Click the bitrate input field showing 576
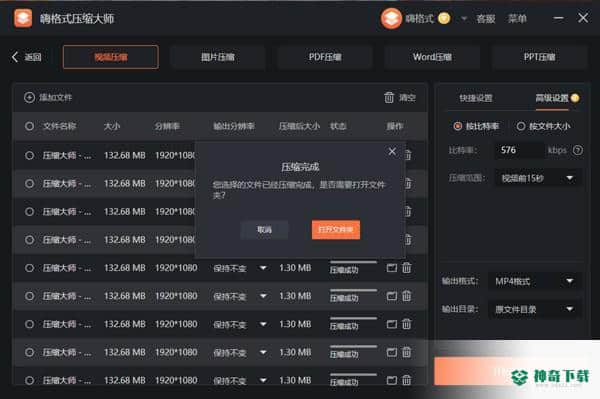600x399 pixels. coord(519,150)
